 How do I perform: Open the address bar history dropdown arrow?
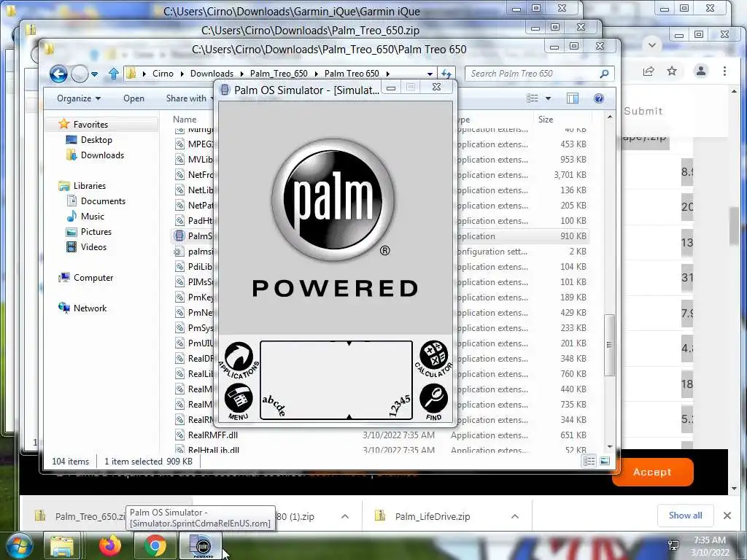[x=430, y=74]
